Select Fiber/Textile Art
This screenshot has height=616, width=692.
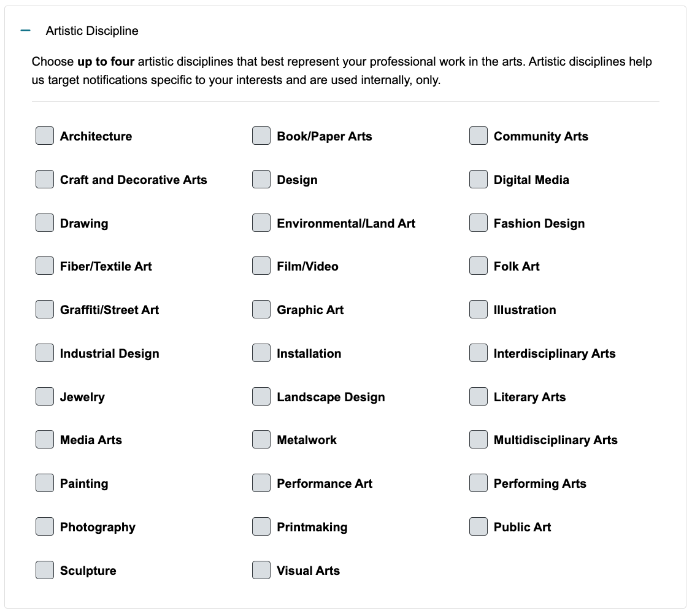click(x=44, y=266)
